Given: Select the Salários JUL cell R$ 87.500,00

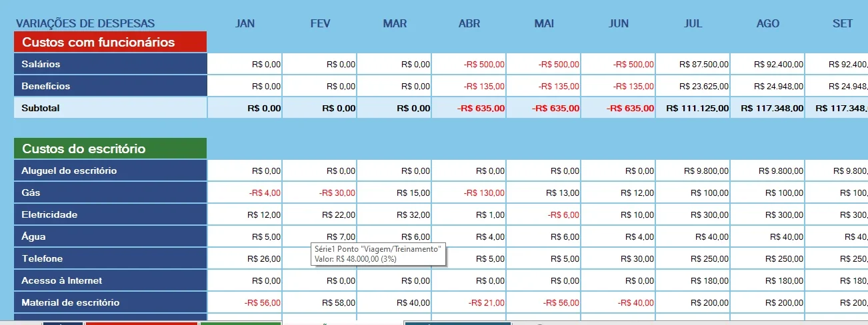Looking at the screenshot, I should [693, 64].
